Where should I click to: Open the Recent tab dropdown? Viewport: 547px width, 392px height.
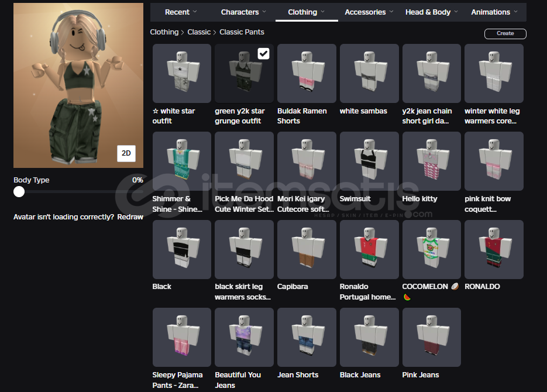[x=181, y=12]
